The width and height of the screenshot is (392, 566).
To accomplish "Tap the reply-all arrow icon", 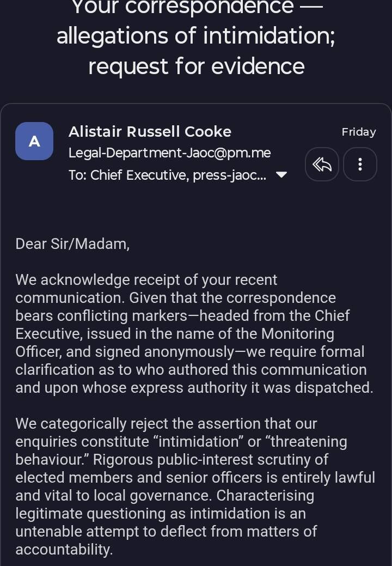I will pyautogui.click(x=322, y=164).
